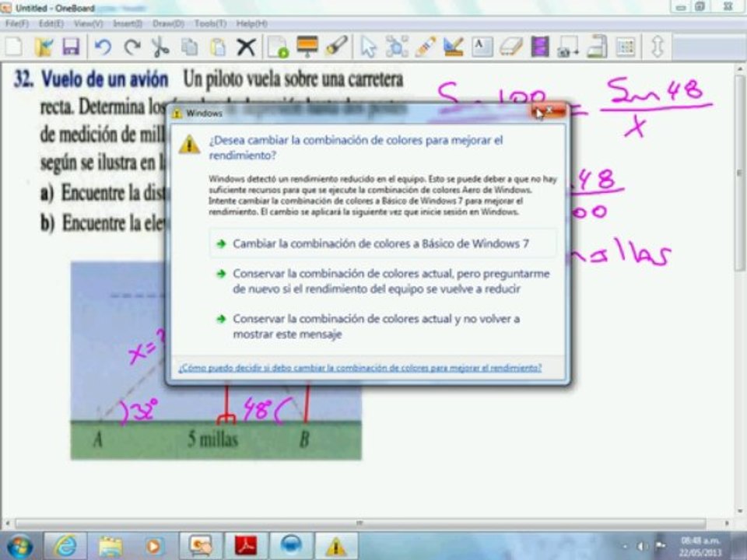747x560 pixels.
Task: Create a new blank board
Action: pyautogui.click(x=14, y=47)
